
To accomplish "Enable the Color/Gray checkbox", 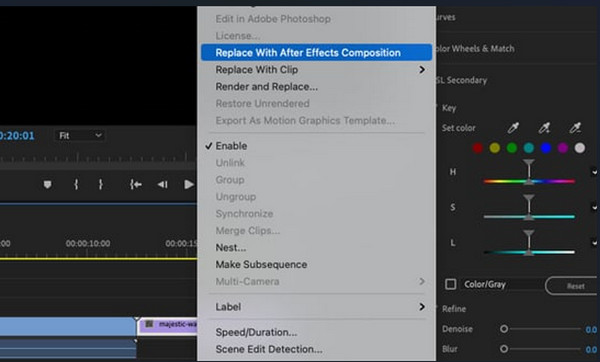I will 450,284.
